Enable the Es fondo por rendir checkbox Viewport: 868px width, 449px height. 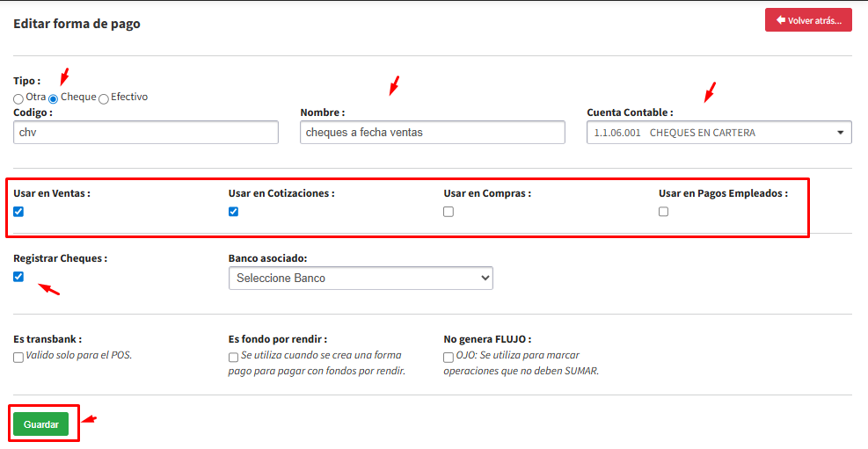pos(233,357)
